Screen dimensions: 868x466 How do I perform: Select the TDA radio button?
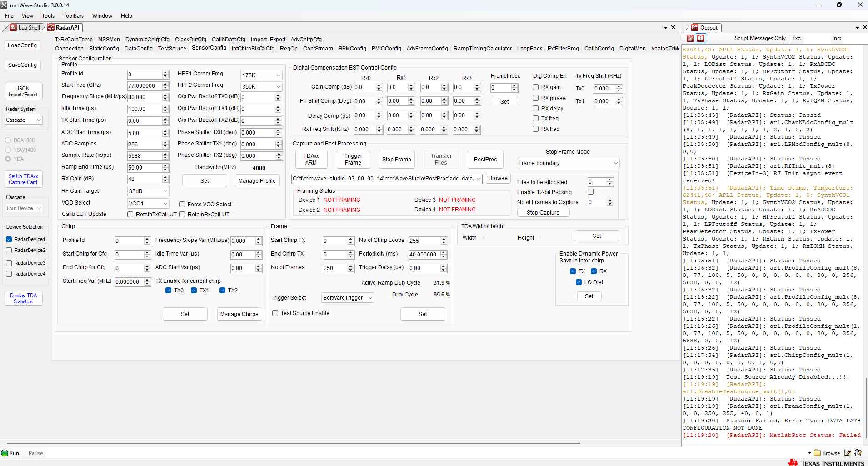click(8, 159)
